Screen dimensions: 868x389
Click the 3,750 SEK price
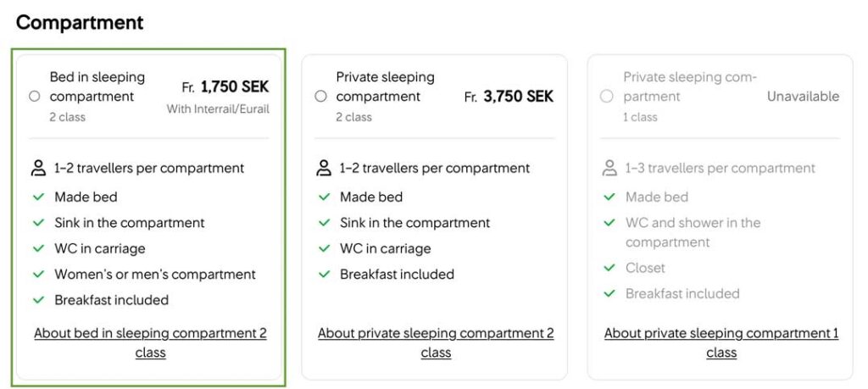pyautogui.click(x=518, y=97)
